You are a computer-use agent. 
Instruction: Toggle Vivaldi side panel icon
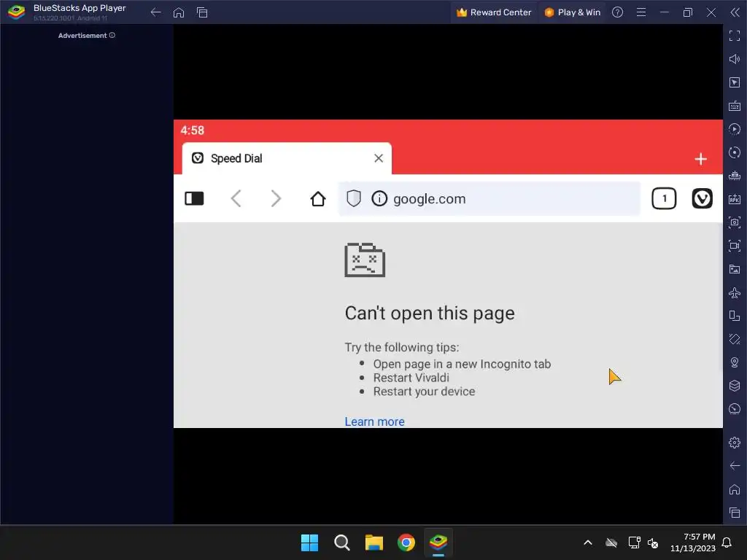(194, 198)
